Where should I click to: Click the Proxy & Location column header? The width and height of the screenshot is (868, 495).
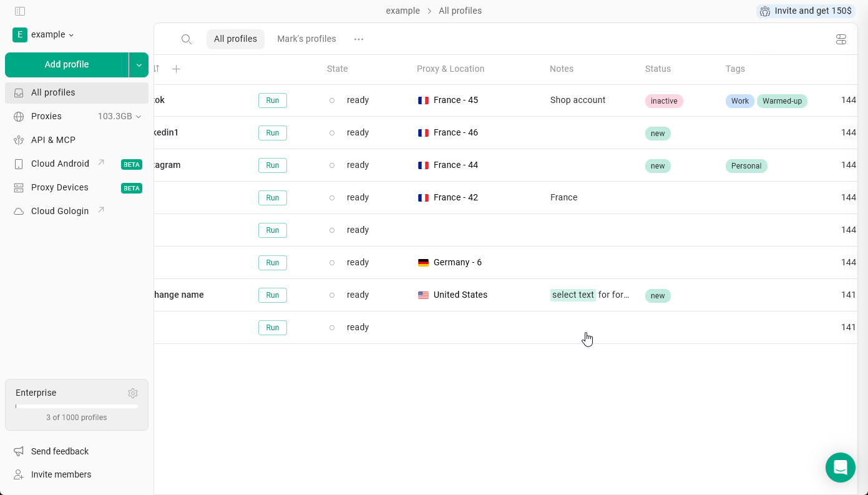[451, 69]
